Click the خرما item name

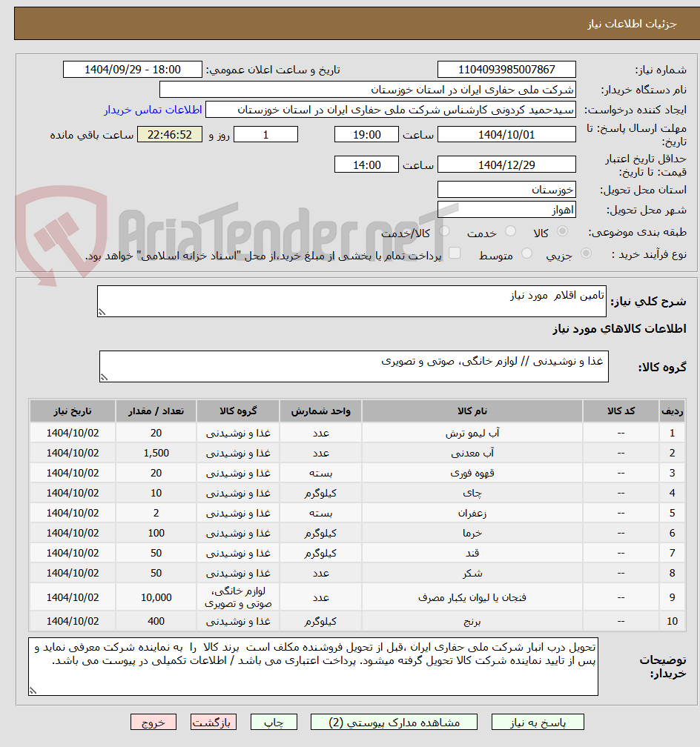click(x=472, y=533)
